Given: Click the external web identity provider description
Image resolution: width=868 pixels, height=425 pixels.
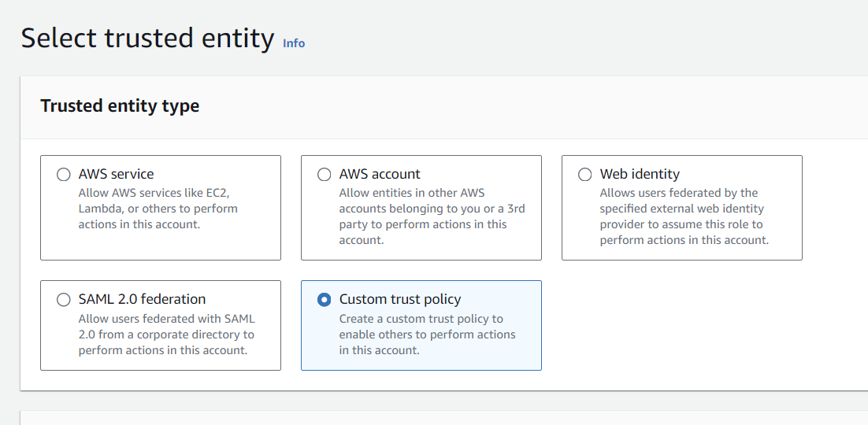Looking at the screenshot, I should pyautogui.click(x=684, y=216).
